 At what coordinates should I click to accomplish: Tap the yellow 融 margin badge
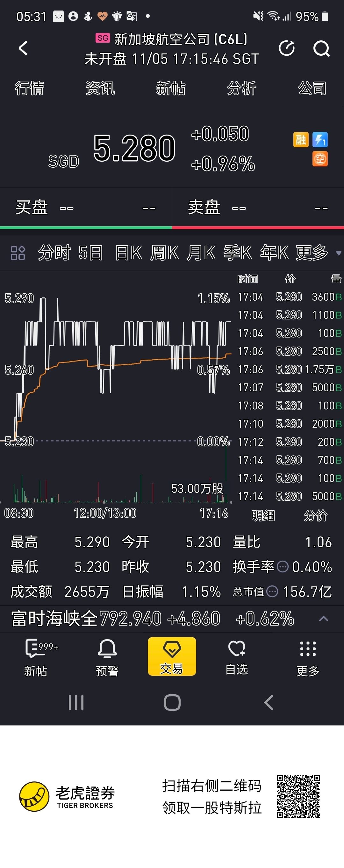(300, 139)
